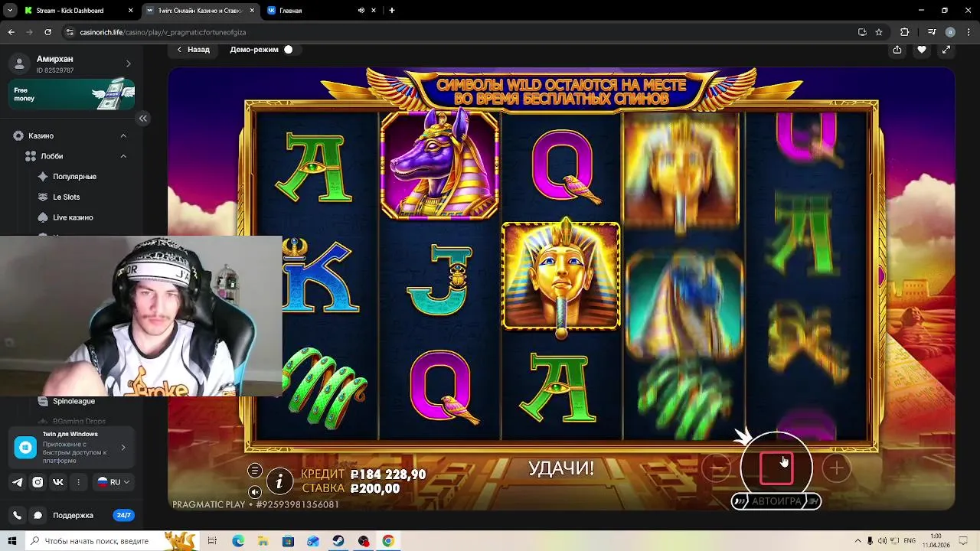This screenshot has height=551, width=980.
Task: Open the Амирхан profile chevron
Action: click(128, 64)
